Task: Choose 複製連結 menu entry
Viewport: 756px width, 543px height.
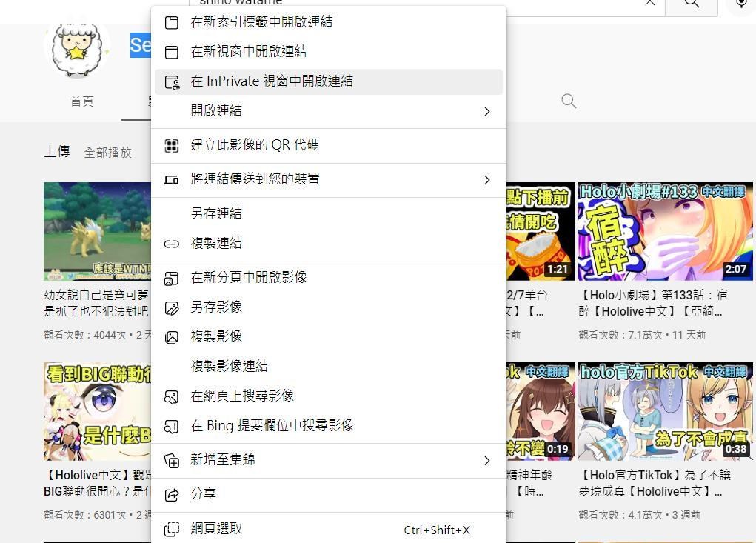Action: (x=329, y=244)
